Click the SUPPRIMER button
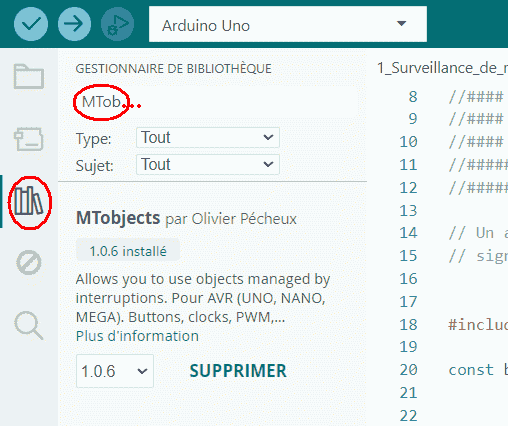The width and height of the screenshot is (508, 426). 238,371
